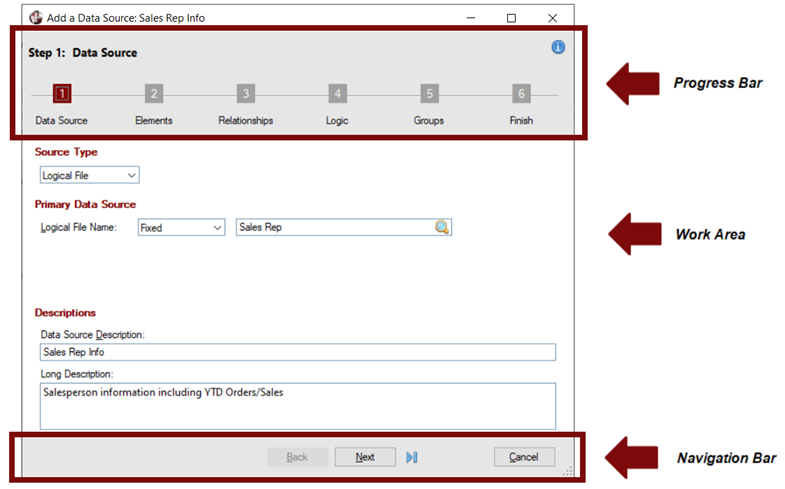
Task: Go to step 5 Groups box
Action: click(x=429, y=94)
